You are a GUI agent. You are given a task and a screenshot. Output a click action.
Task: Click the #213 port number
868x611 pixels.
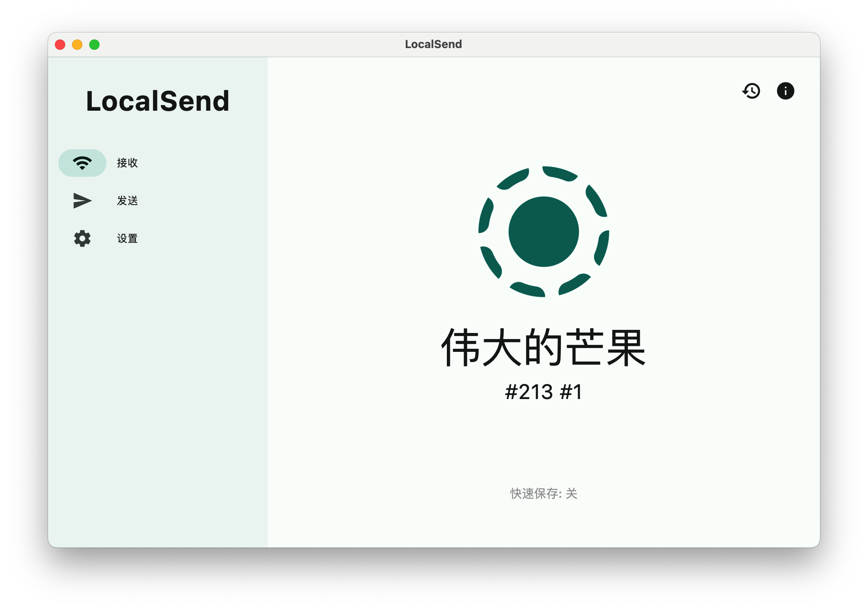(530, 391)
